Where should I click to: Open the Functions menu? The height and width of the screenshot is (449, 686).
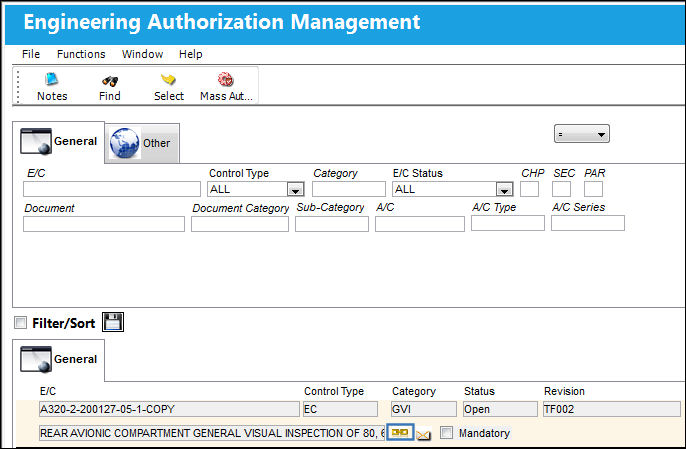(81, 54)
